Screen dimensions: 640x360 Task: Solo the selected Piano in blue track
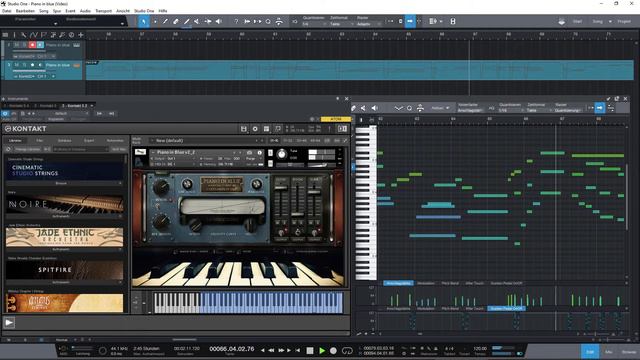(x=24, y=65)
